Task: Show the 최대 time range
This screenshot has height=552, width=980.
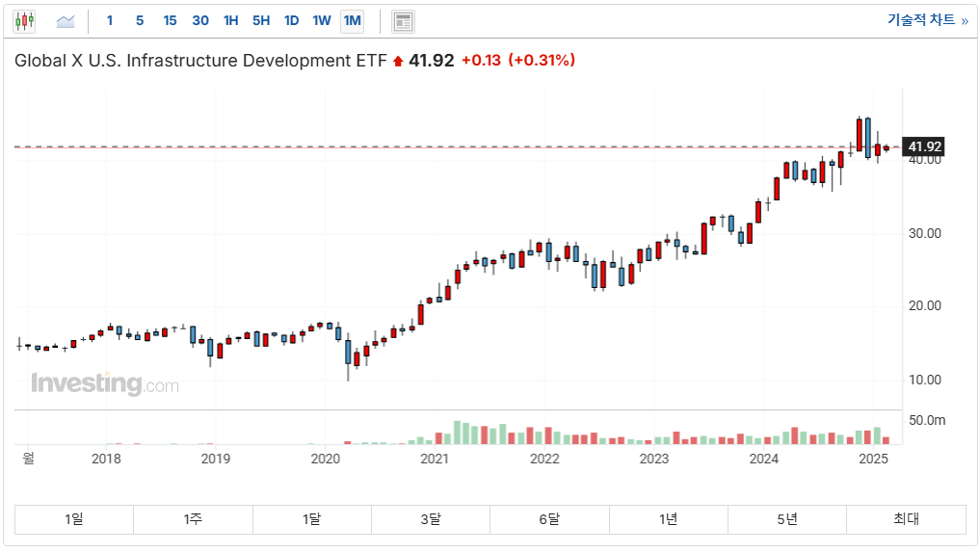Action: click(906, 519)
